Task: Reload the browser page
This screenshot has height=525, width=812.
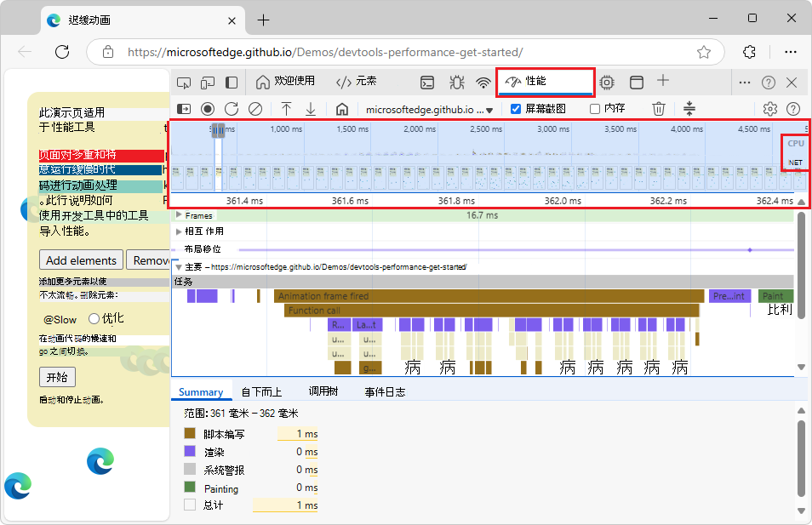Action: (62, 52)
